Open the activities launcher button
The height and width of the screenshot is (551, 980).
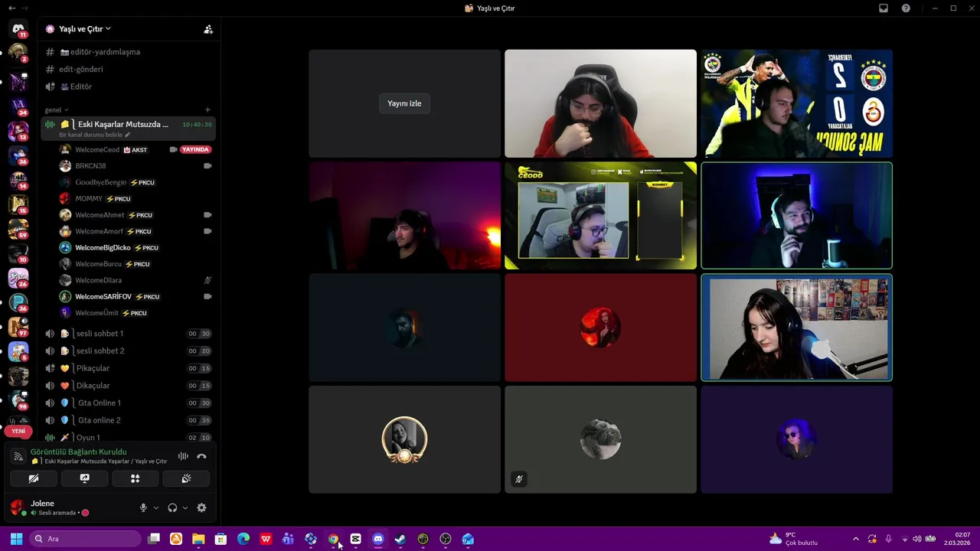pos(135,478)
